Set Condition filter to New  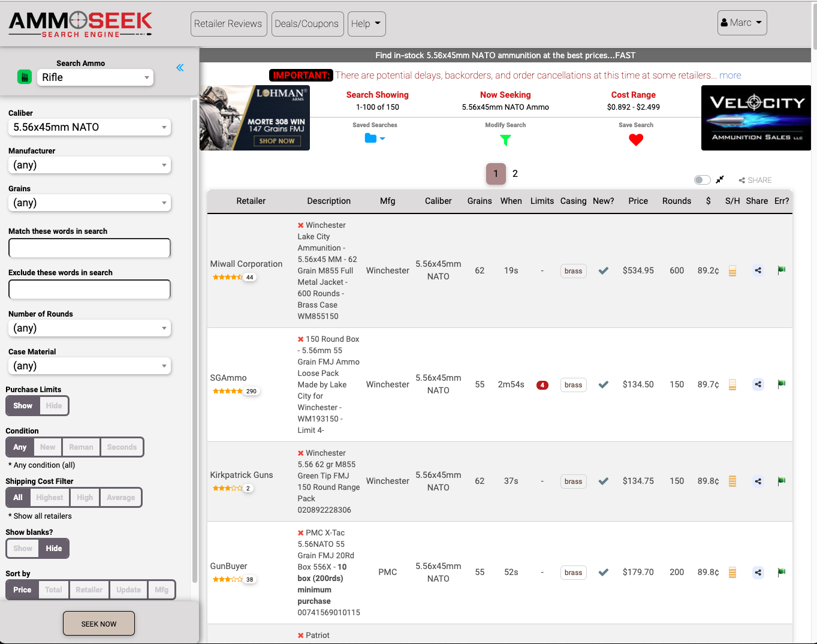tap(47, 447)
